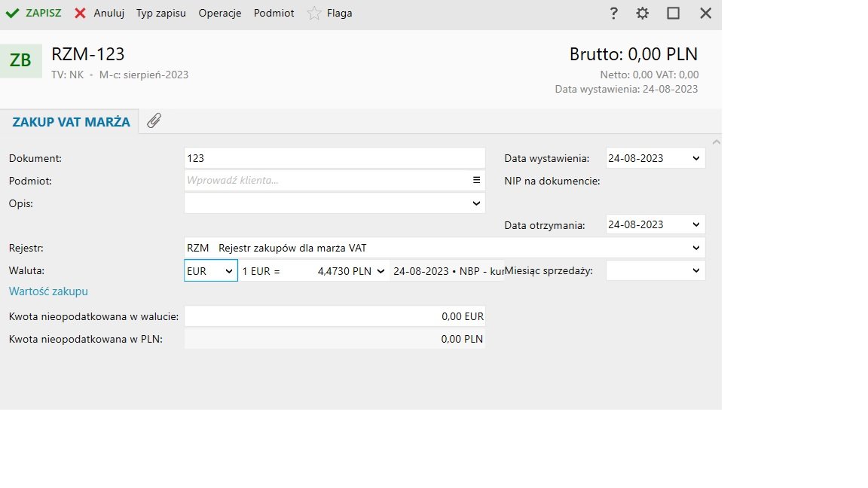Expand the Miesiąc sprzedaży dropdown
The height and width of the screenshot is (488, 868).
click(x=695, y=271)
